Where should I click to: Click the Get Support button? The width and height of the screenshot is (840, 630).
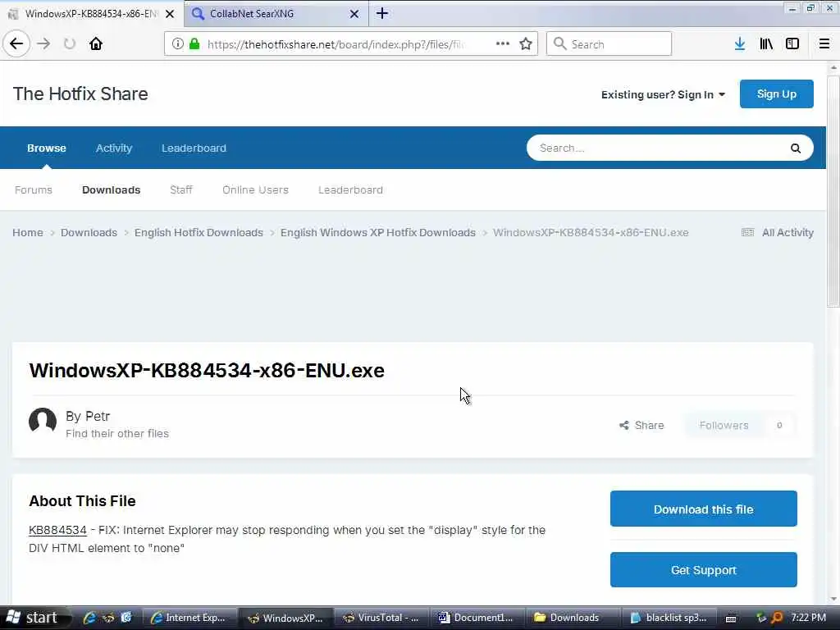[x=703, y=570]
